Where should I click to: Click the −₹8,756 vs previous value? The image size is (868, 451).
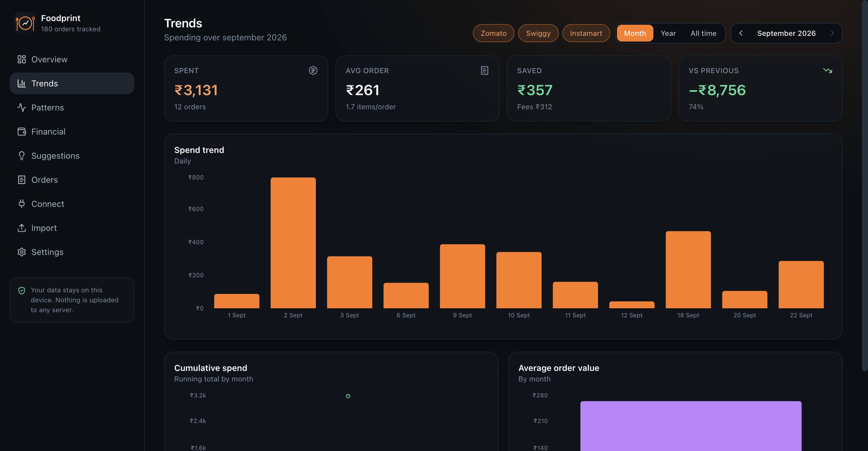tap(717, 90)
